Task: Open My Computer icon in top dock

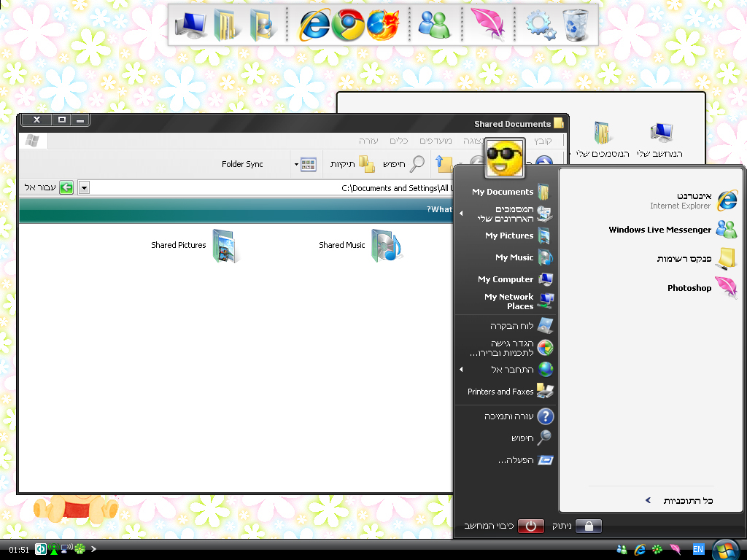Action: [x=190, y=25]
